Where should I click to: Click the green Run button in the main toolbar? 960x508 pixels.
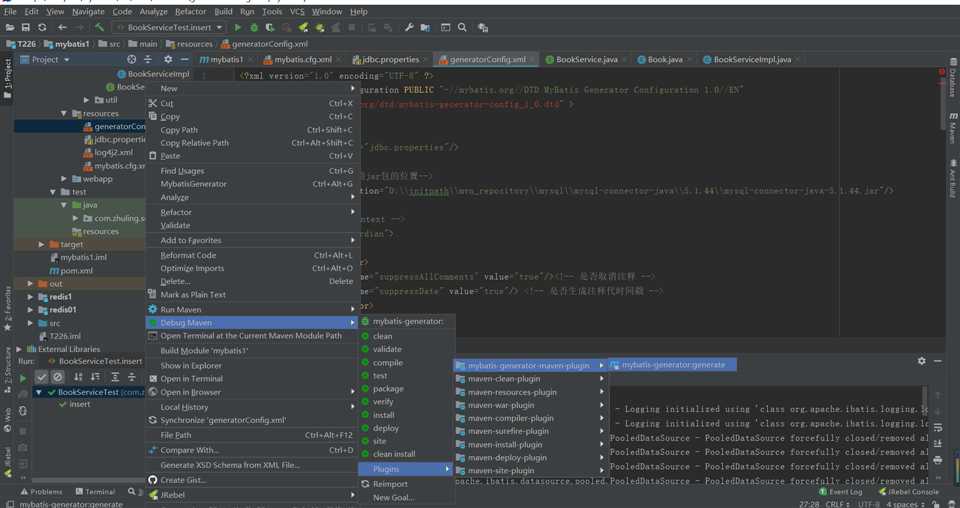coord(238,28)
